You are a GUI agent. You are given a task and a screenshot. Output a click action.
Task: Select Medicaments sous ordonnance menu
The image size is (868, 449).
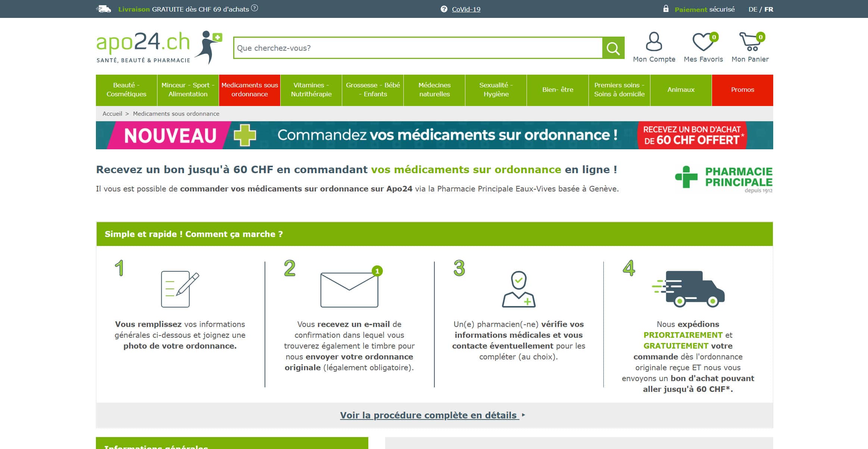point(250,90)
